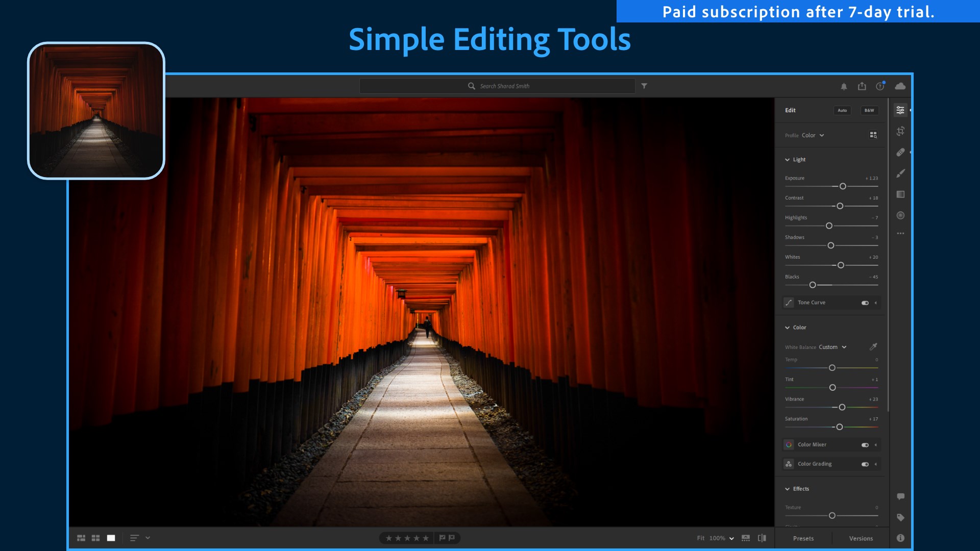The height and width of the screenshot is (551, 980).
Task: Open the Versions tab
Action: (861, 538)
